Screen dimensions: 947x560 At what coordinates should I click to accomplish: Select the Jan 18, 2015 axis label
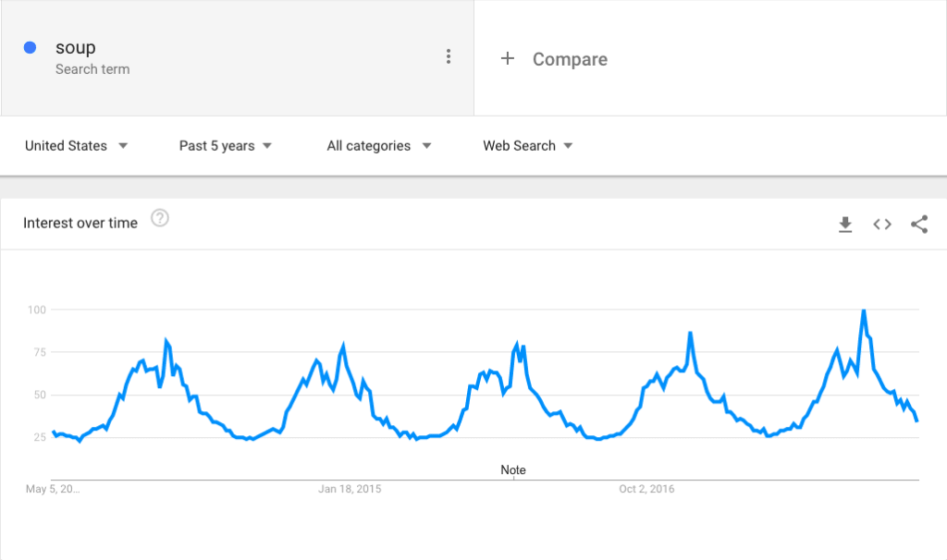click(350, 489)
